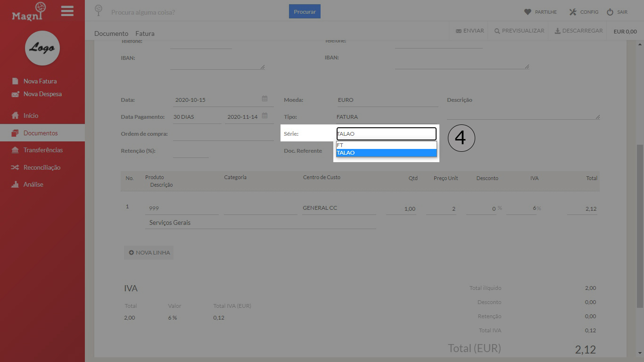Open the calendar icon for Data Pagamento
Image resolution: width=644 pixels, height=362 pixels.
[x=264, y=115]
